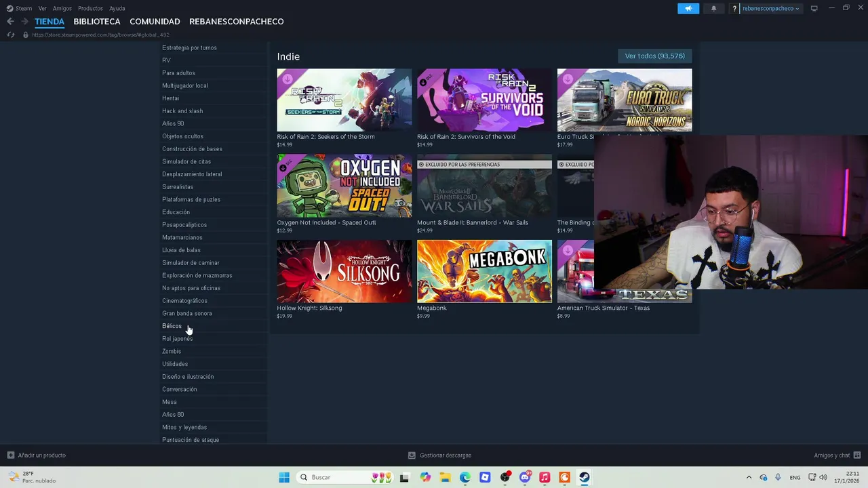868x488 pixels.
Task: Select the Hack and slash tag
Action: coord(182,111)
